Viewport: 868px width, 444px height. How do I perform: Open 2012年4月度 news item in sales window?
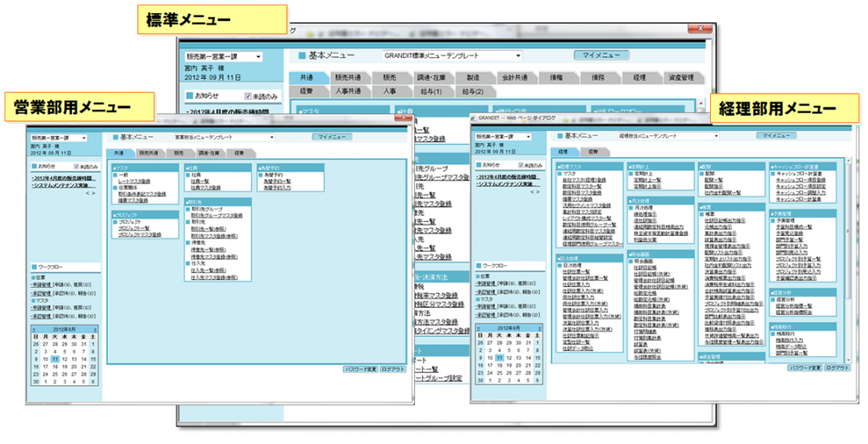[63, 178]
